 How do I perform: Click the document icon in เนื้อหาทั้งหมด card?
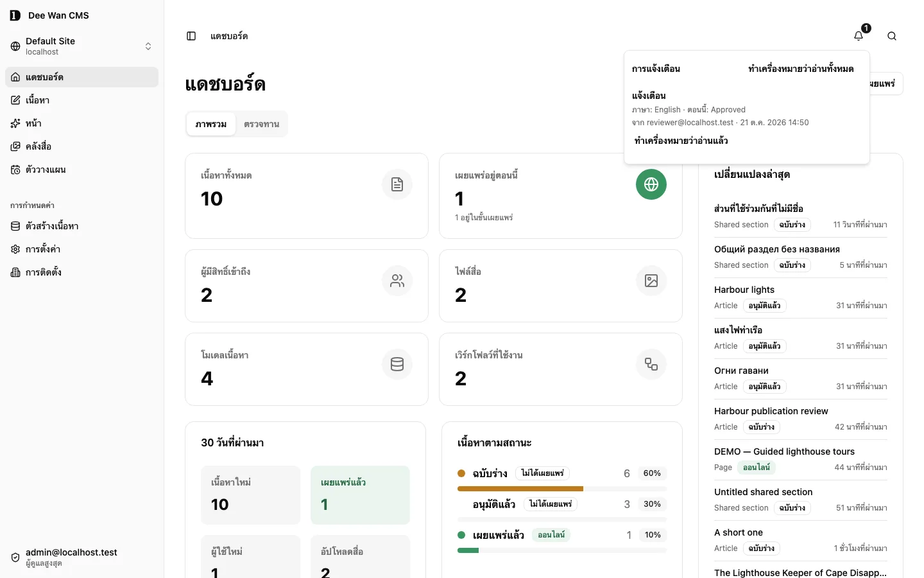(x=397, y=184)
